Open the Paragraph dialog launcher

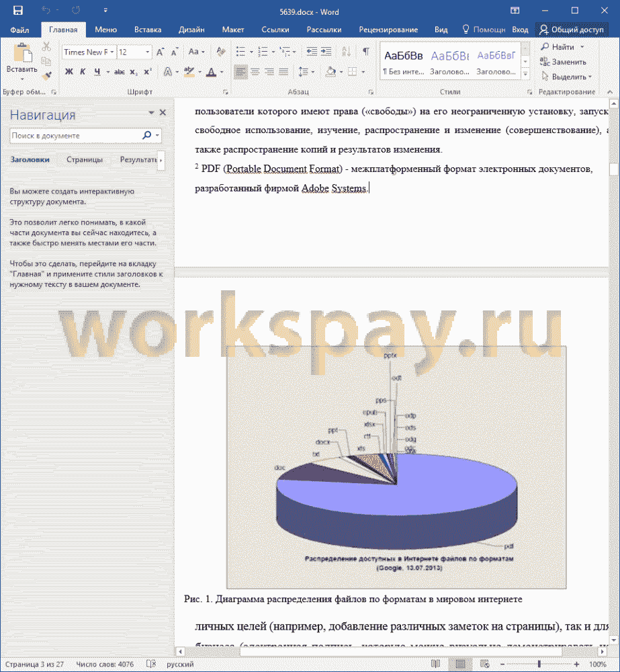(x=371, y=91)
